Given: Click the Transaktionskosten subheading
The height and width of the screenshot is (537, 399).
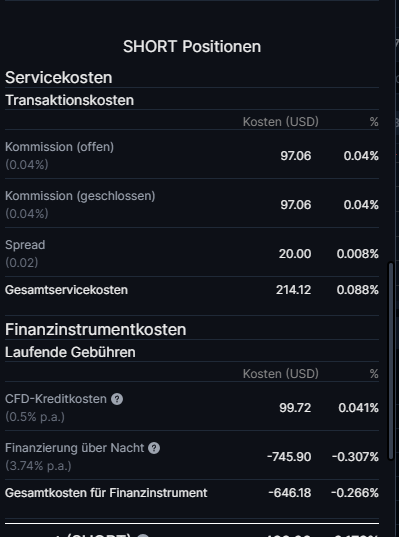Looking at the screenshot, I should [x=70, y=100].
